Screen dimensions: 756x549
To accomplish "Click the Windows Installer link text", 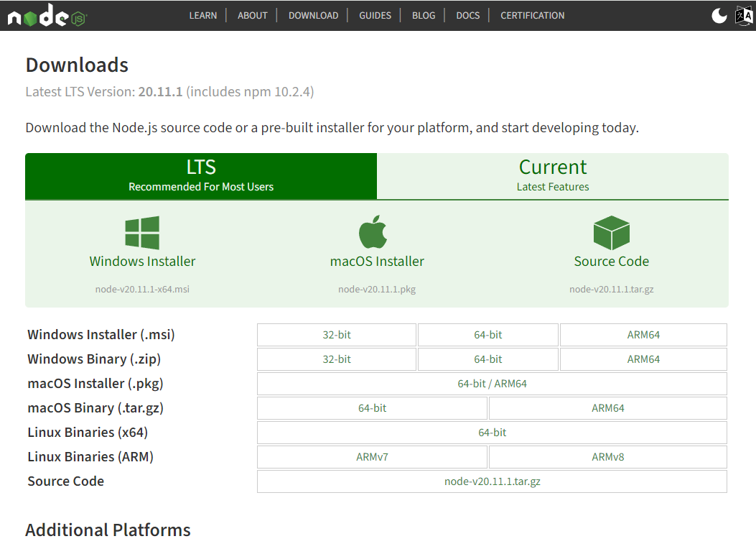I will click(x=142, y=261).
